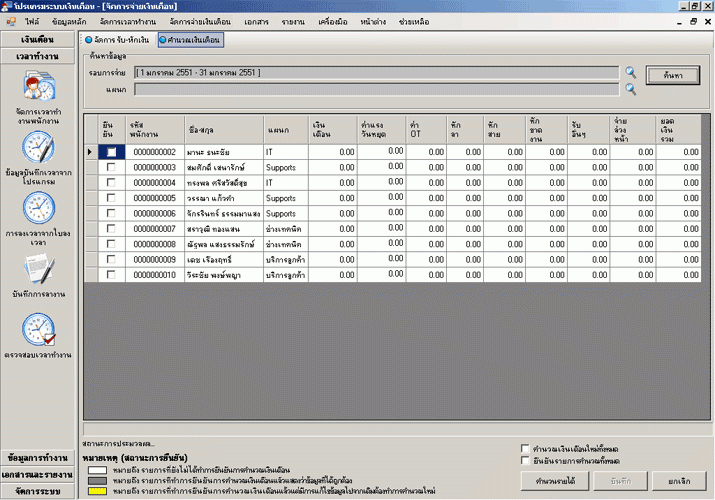Click the รหัสพนักงาน column header
This screenshot has height=500, width=715.
155,130
